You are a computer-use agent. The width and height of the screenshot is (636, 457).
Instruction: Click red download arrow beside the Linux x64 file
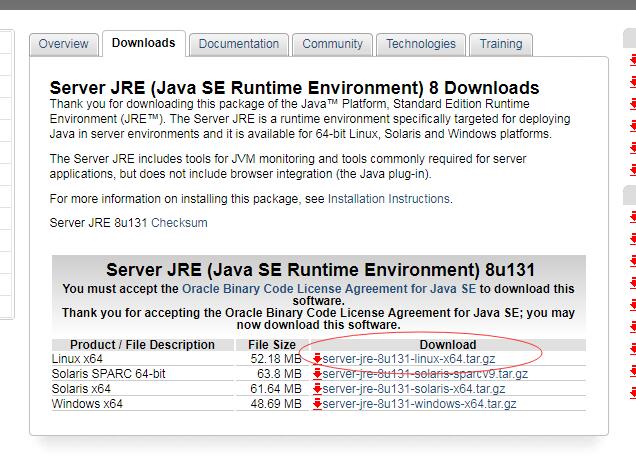(x=317, y=359)
